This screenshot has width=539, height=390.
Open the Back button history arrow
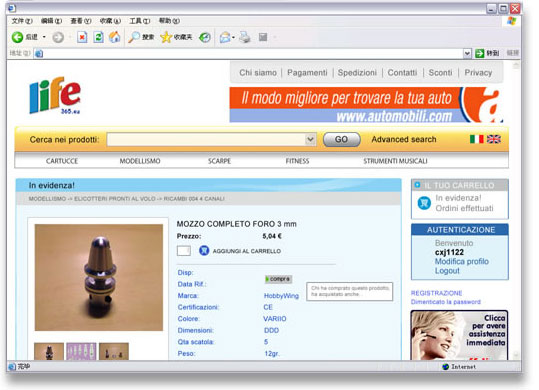44,37
